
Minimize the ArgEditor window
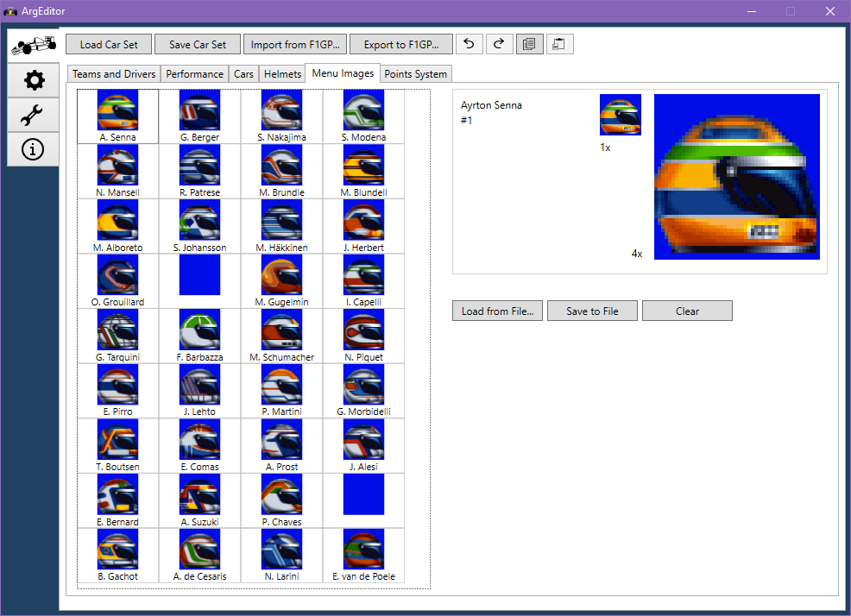tap(752, 11)
